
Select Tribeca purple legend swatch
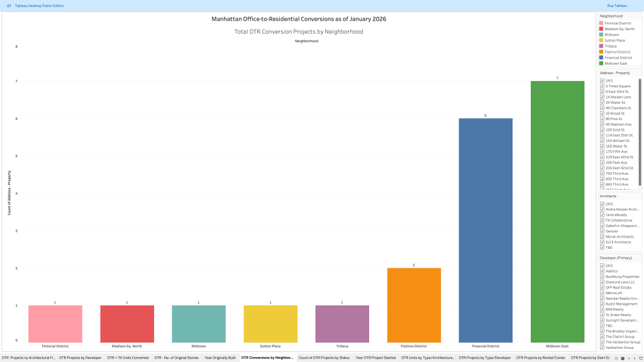(601, 46)
